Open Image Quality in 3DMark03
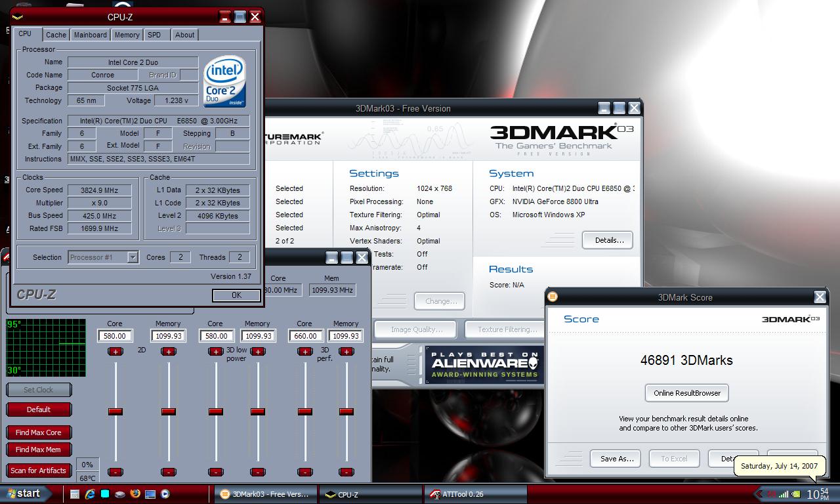This screenshot has width=840, height=504. click(x=416, y=329)
